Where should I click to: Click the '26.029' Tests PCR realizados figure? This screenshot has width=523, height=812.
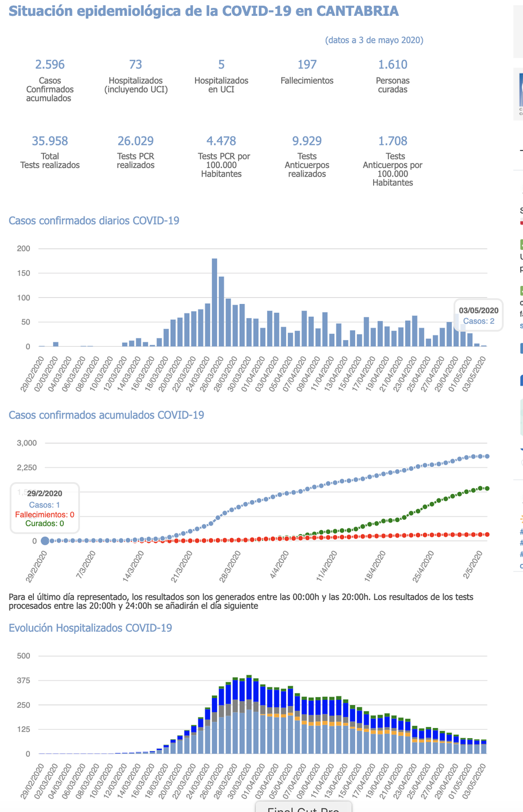(x=135, y=141)
